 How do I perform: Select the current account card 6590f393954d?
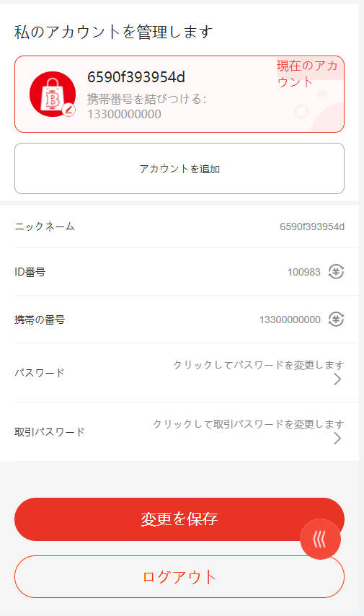179,94
